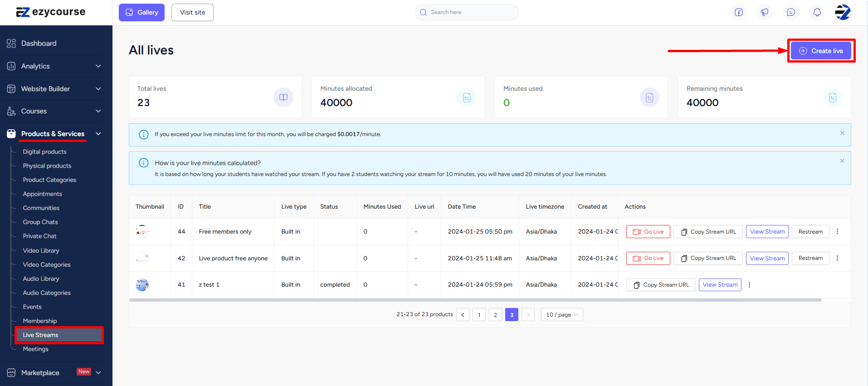
Task: Click the Total lives card icon
Action: [283, 97]
